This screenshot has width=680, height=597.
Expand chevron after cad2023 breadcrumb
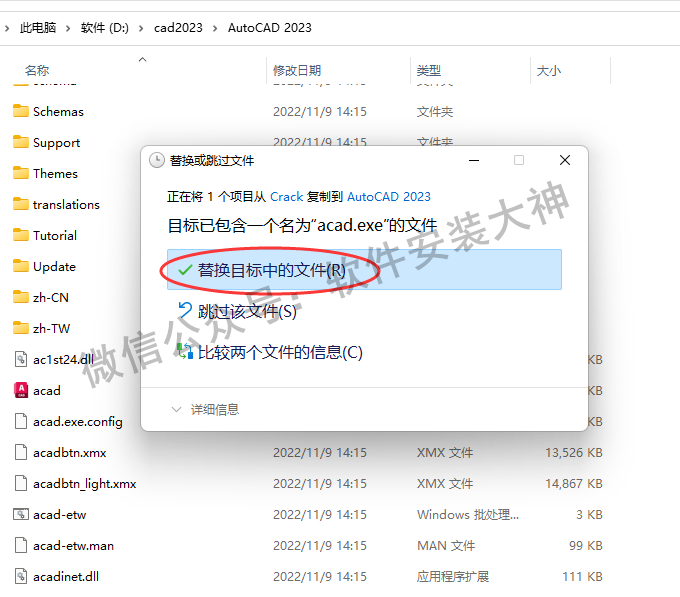pyautogui.click(x=215, y=28)
